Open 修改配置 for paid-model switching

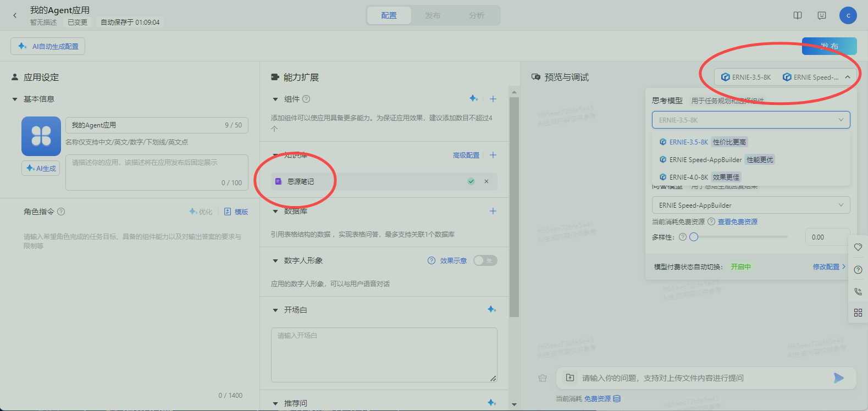pos(829,267)
